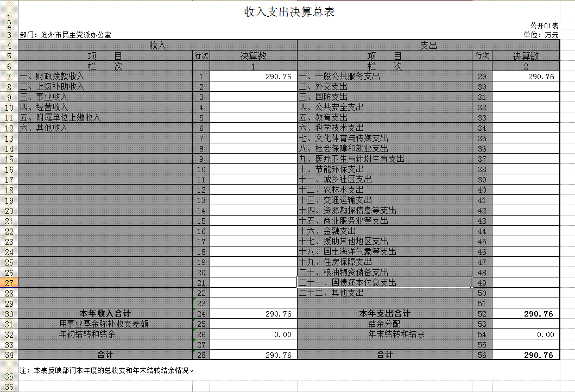The image size is (575, 392).
Task: Click the row 34 header
Action: click(9, 355)
